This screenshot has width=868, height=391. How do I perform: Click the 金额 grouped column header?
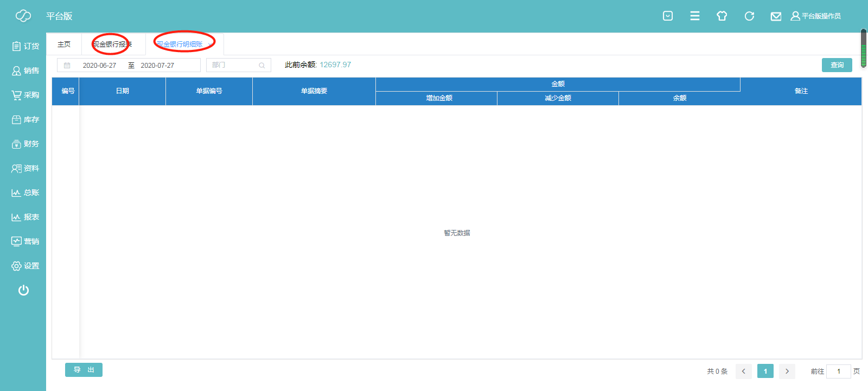(558, 84)
